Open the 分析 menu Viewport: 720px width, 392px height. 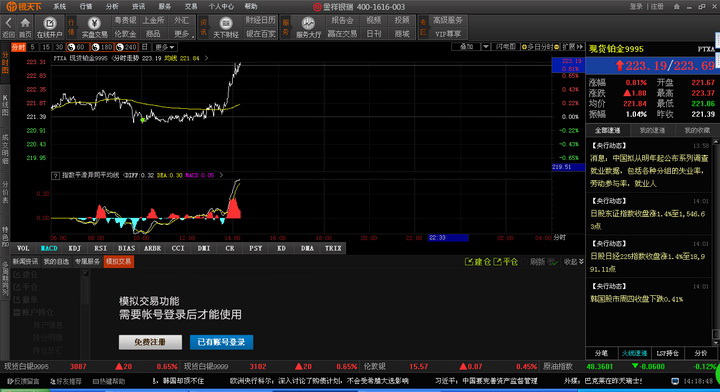(x=112, y=6)
